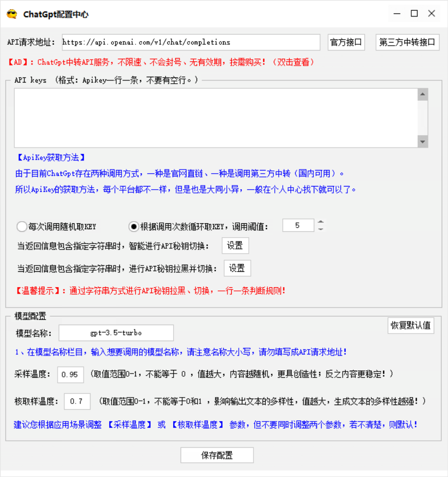Click the API请求地址 label
Image resolution: width=448 pixels, height=477 pixels.
click(31, 42)
